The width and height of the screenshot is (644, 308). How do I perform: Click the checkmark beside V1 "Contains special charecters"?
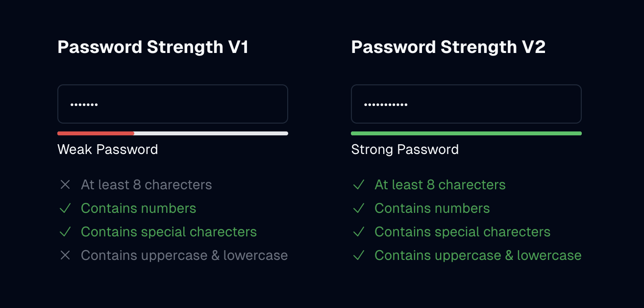(x=65, y=232)
